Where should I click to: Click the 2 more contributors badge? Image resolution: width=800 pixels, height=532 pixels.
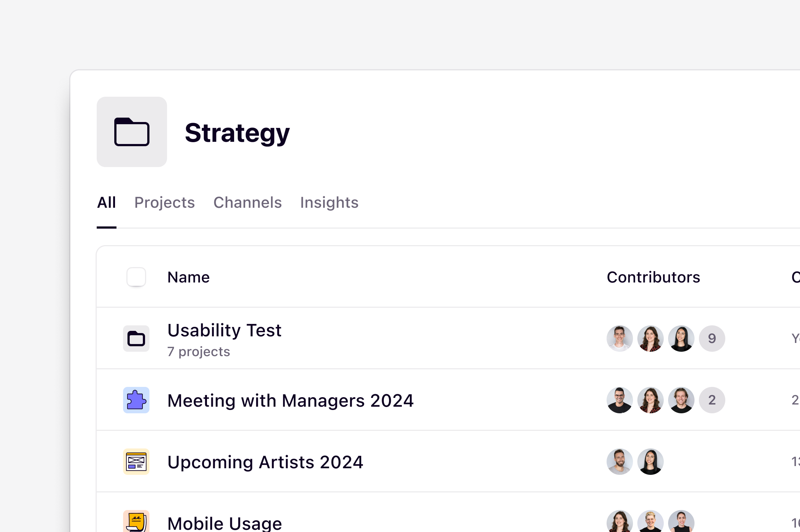[712, 400]
